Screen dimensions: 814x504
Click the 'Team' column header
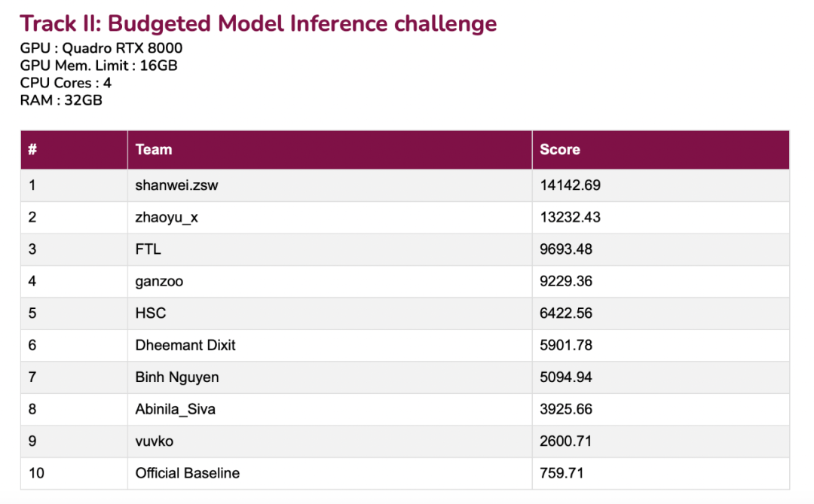tap(154, 149)
